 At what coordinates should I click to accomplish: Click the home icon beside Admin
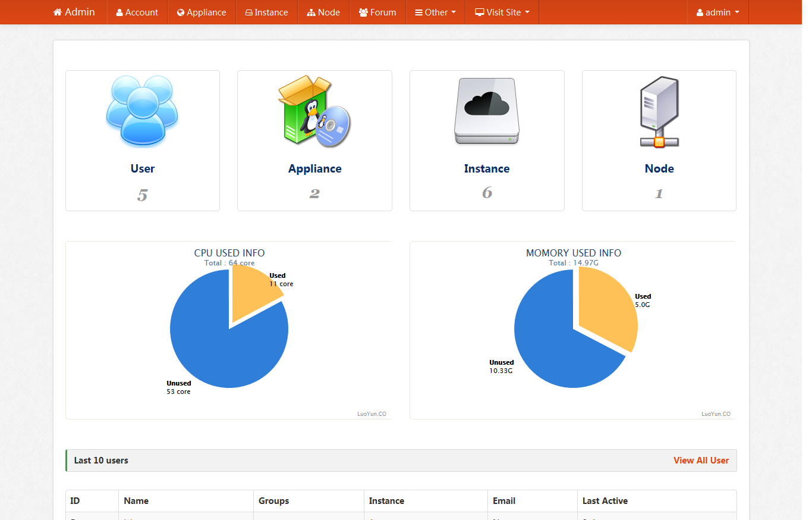58,12
